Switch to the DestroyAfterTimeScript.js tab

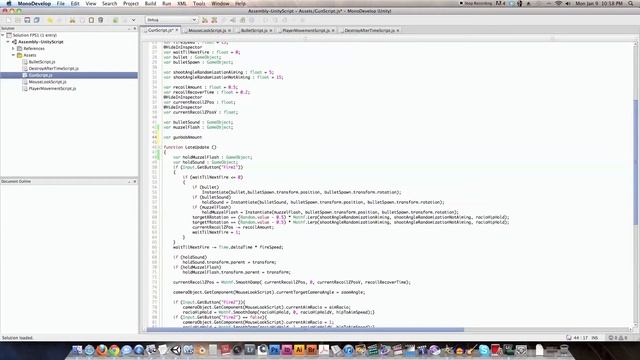[369, 30]
